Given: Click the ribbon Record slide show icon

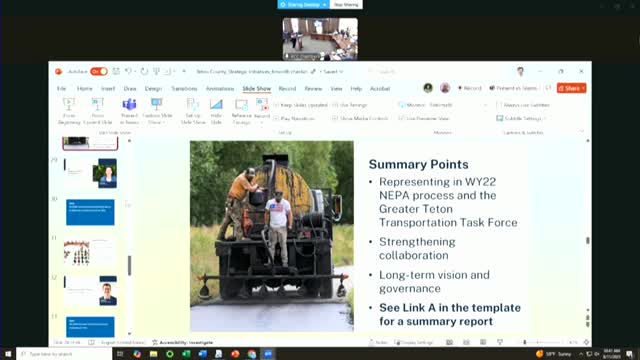Looking at the screenshot, I should click(x=262, y=105).
